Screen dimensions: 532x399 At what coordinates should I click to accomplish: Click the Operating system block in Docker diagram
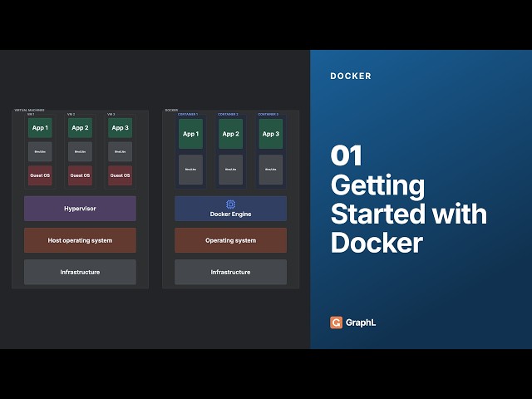(x=231, y=240)
